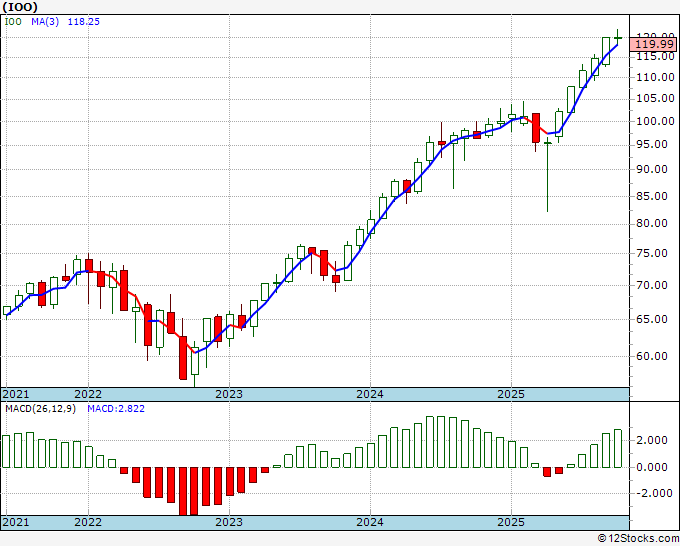This screenshot has width=680, height=546.
Task: Click the 85.00 price axis label
Action: pyautogui.click(x=652, y=196)
